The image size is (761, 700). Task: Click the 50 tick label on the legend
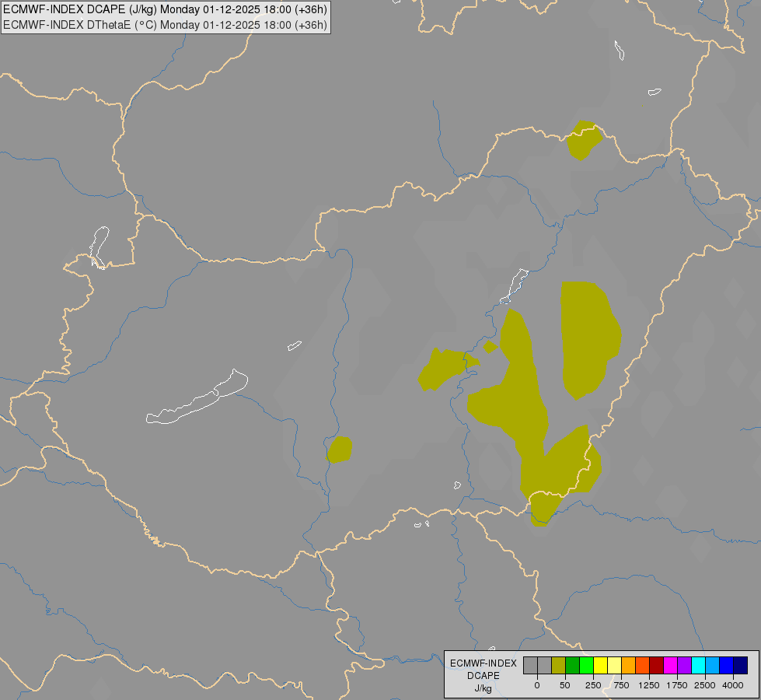coord(565,685)
